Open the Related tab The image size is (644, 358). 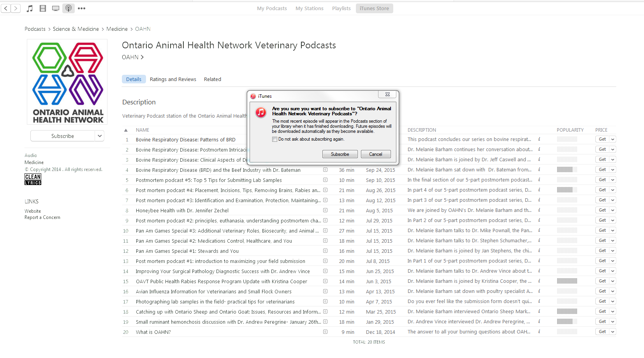click(213, 79)
